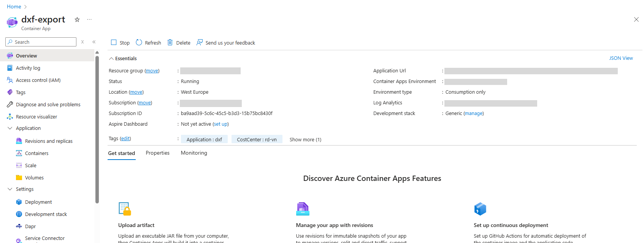This screenshot has width=644, height=243.
Task: Switch to the Properties tab
Action: pyautogui.click(x=157, y=153)
